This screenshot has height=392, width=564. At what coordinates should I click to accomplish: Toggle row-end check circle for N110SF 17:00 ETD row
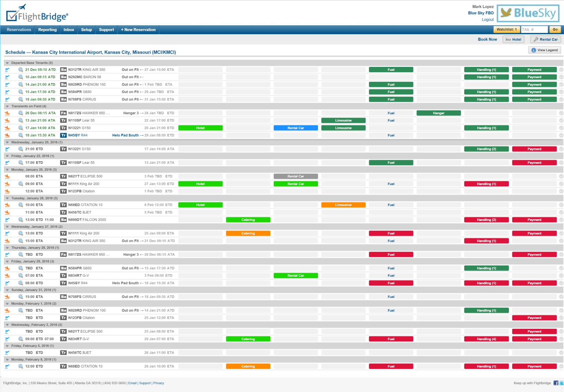(x=561, y=163)
